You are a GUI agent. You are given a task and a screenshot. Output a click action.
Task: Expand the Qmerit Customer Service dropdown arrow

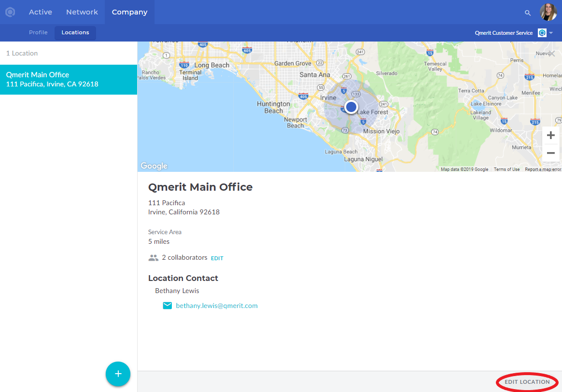pos(551,33)
